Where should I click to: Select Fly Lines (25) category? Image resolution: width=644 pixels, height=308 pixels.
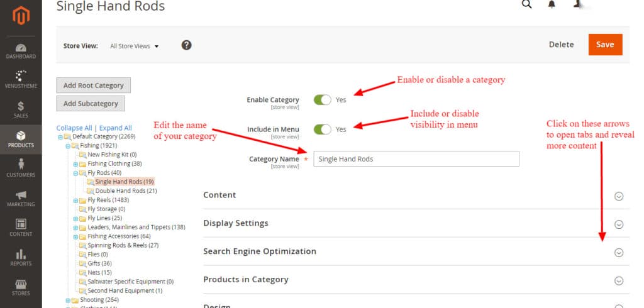coord(105,218)
